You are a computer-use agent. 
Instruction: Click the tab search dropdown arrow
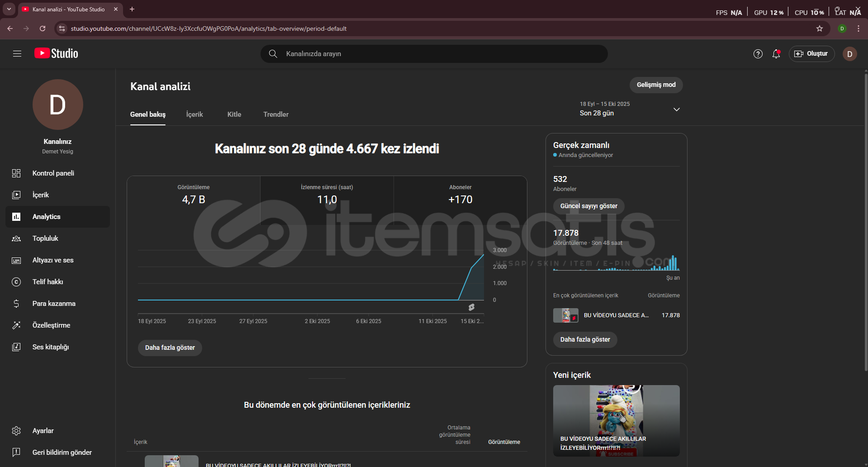click(x=9, y=9)
